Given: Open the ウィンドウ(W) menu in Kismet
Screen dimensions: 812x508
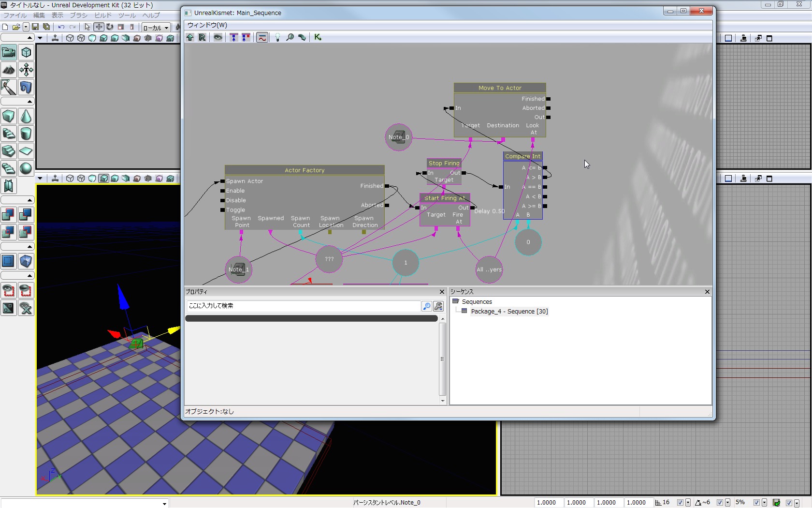Looking at the screenshot, I should click(207, 25).
